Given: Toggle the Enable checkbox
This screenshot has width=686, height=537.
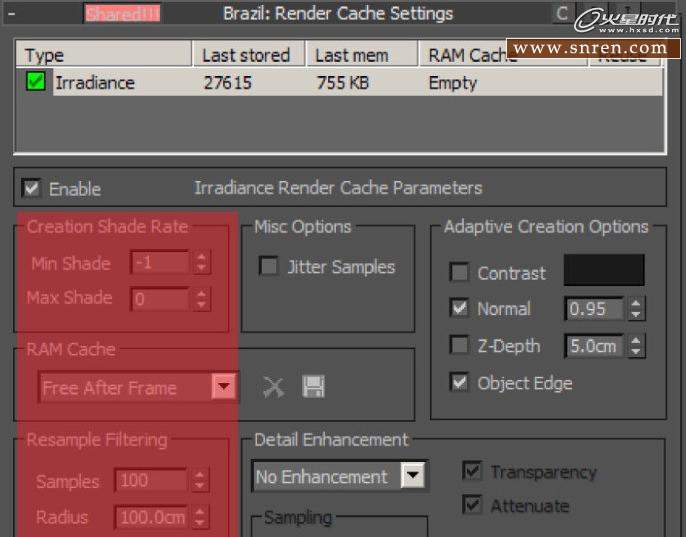Looking at the screenshot, I should click(31, 188).
